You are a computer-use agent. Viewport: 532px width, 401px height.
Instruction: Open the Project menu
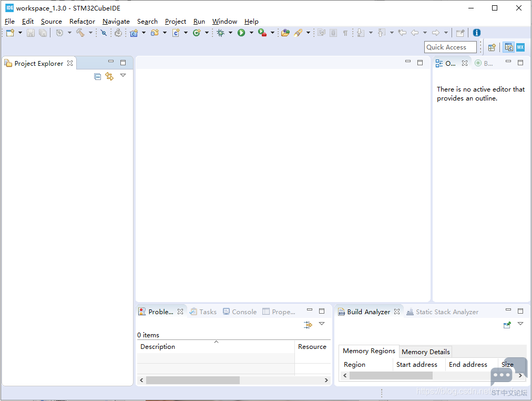click(x=176, y=22)
